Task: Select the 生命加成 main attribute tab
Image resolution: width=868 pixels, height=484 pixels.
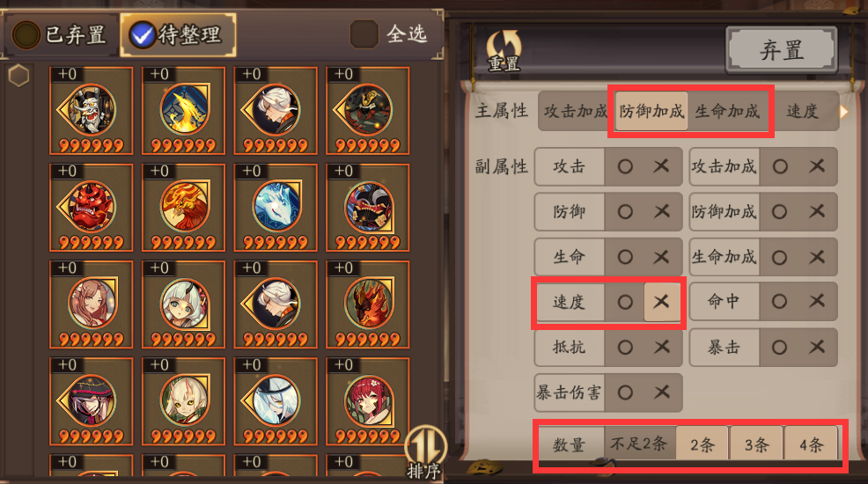Action: point(727,111)
